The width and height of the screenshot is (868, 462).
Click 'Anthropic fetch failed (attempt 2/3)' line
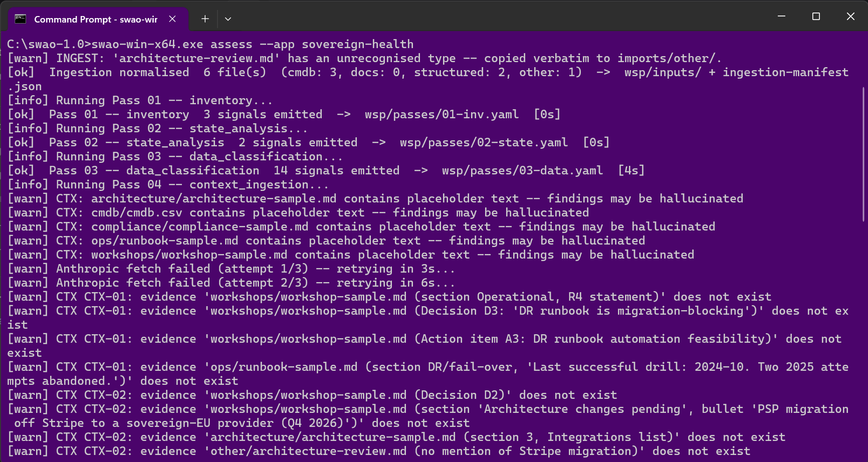pyautogui.click(x=231, y=283)
